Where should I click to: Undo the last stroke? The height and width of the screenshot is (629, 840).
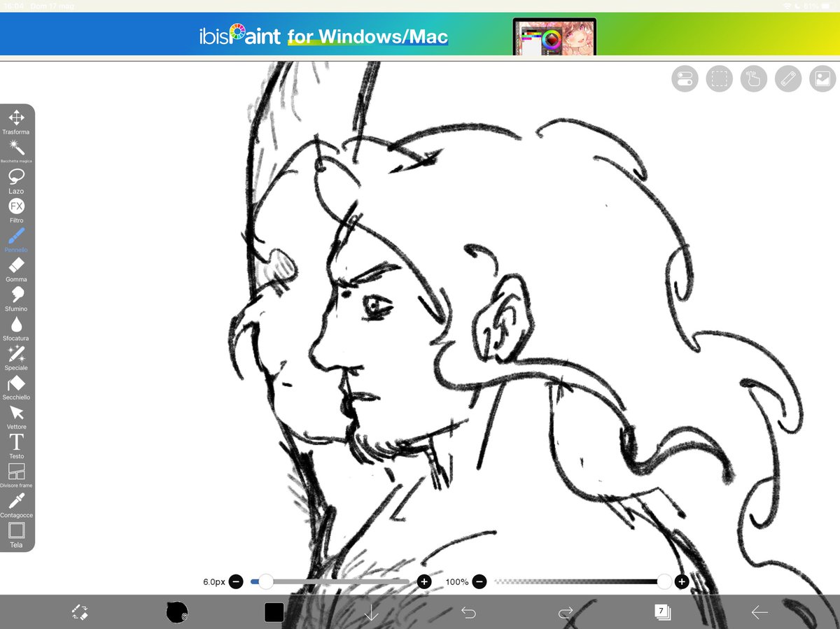468,613
